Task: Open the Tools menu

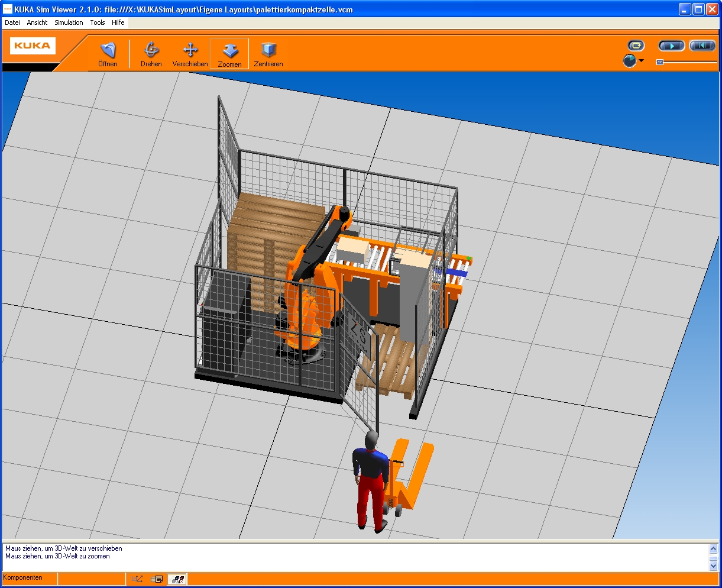Action: tap(97, 22)
